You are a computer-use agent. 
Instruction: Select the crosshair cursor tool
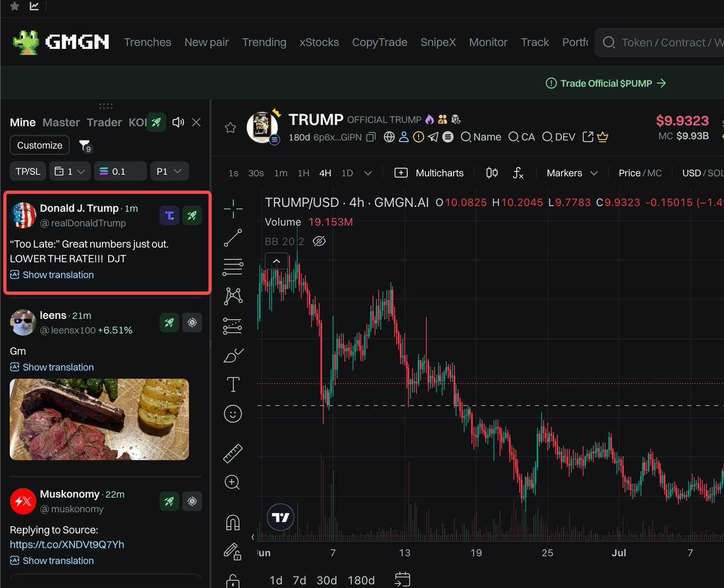tap(233, 209)
